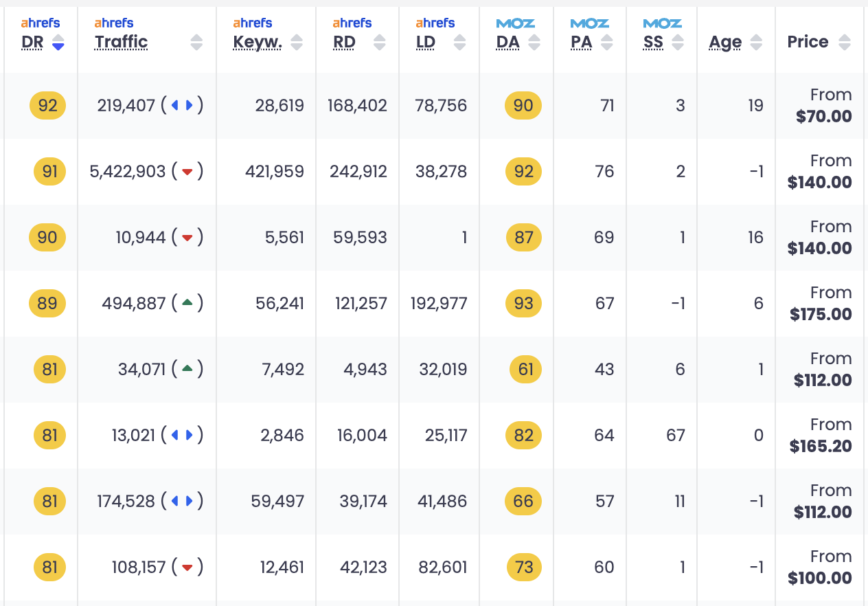Click sort arrows beside PA header

606,43
